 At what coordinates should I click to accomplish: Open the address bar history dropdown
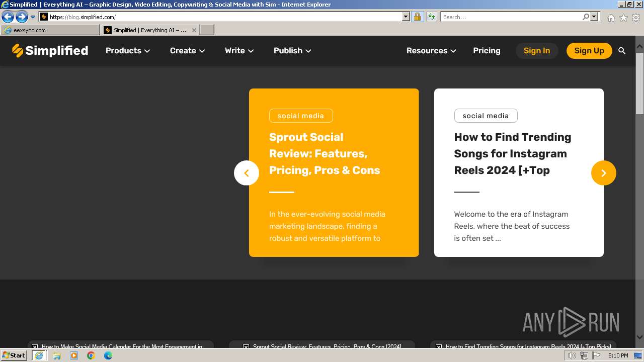406,17
